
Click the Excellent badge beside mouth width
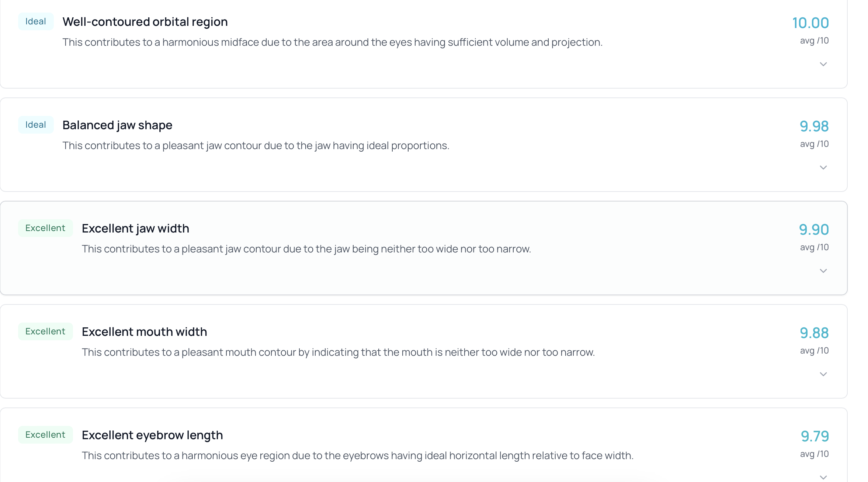[45, 331]
